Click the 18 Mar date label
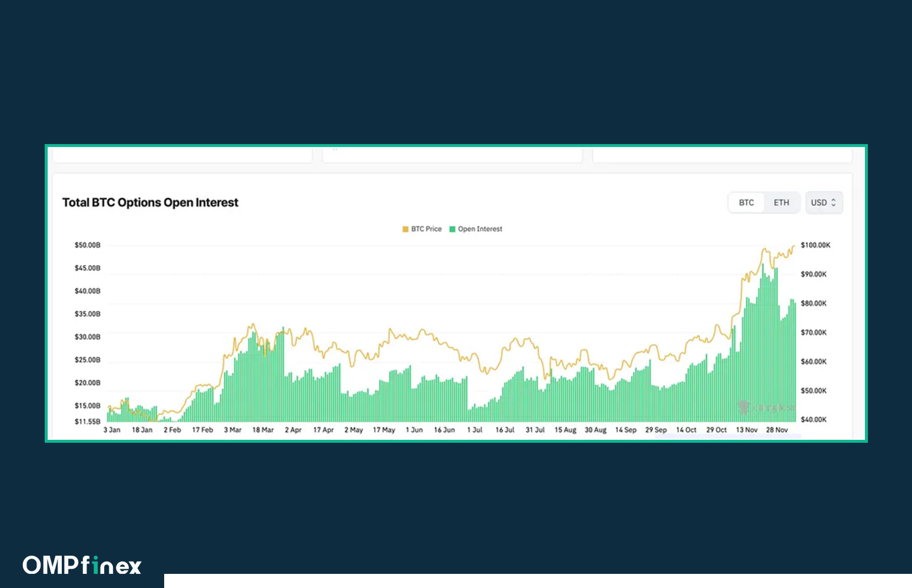The height and width of the screenshot is (588, 912). 263,430
